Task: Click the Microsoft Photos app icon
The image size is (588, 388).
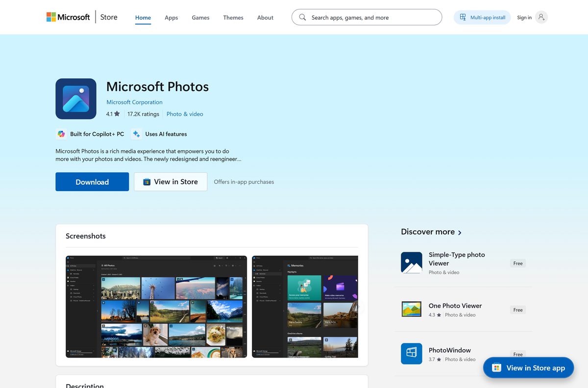Action: coord(76,98)
